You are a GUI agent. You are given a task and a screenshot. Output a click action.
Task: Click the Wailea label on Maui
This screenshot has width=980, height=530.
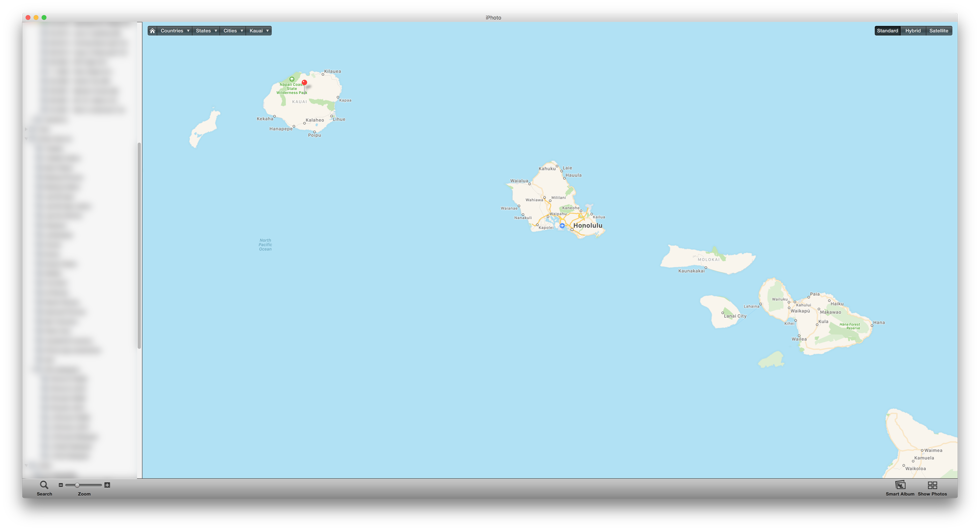click(799, 339)
